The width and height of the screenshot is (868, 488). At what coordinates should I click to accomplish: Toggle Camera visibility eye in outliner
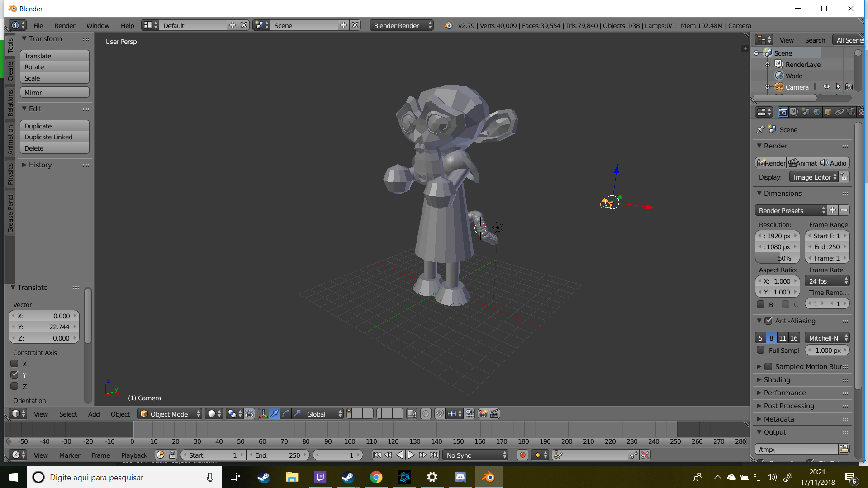click(x=826, y=87)
